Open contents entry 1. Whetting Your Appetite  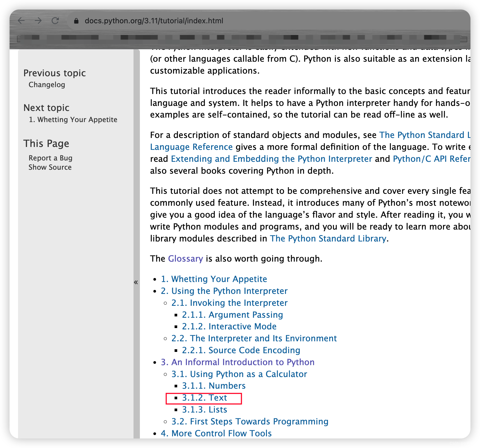[214, 279]
